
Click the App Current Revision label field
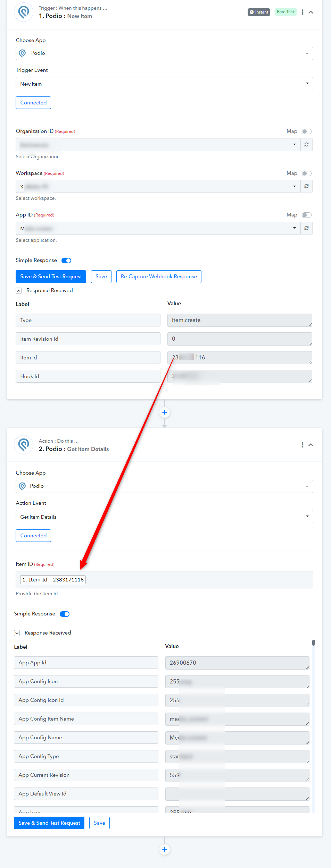86,775
